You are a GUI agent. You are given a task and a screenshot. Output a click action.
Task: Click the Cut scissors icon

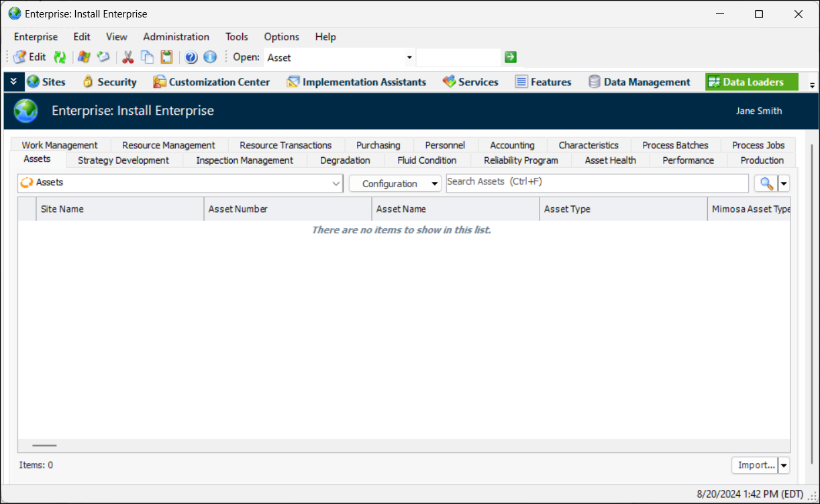click(128, 57)
